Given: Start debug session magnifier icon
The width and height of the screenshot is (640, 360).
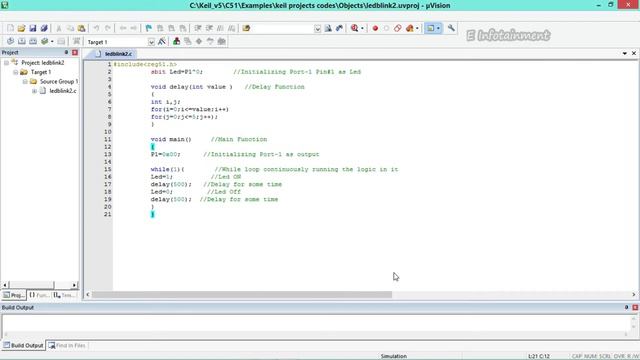Looking at the screenshot, I should pyautogui.click(x=354, y=28).
